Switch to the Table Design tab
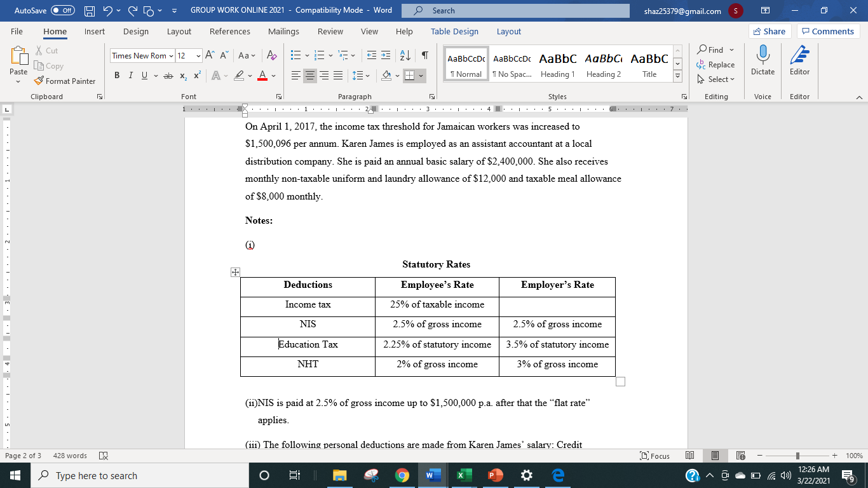868x488 pixels. [454, 31]
